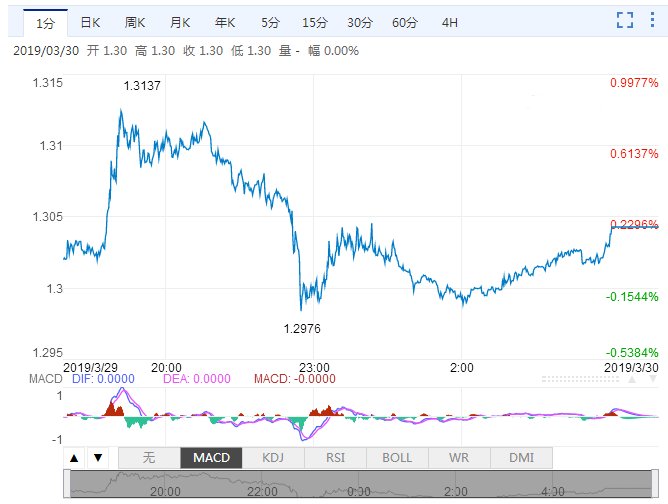
Task: Disable indicators with the 无 button
Action: tap(149, 458)
